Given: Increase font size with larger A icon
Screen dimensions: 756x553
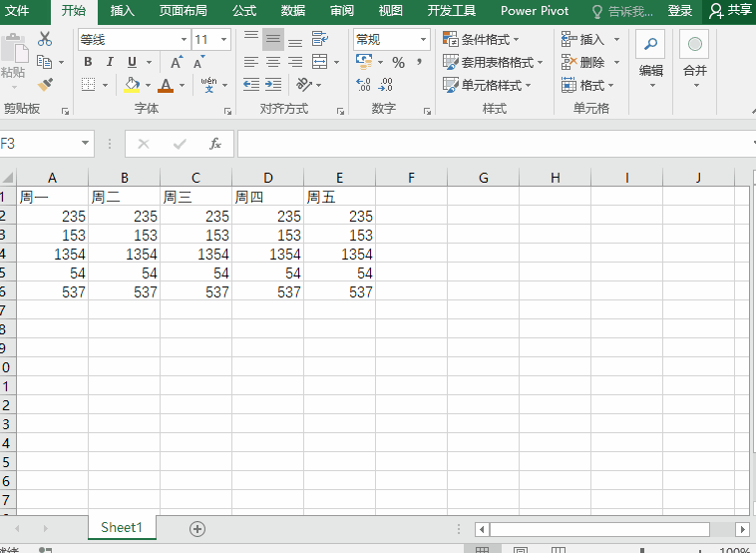Looking at the screenshot, I should [x=177, y=62].
